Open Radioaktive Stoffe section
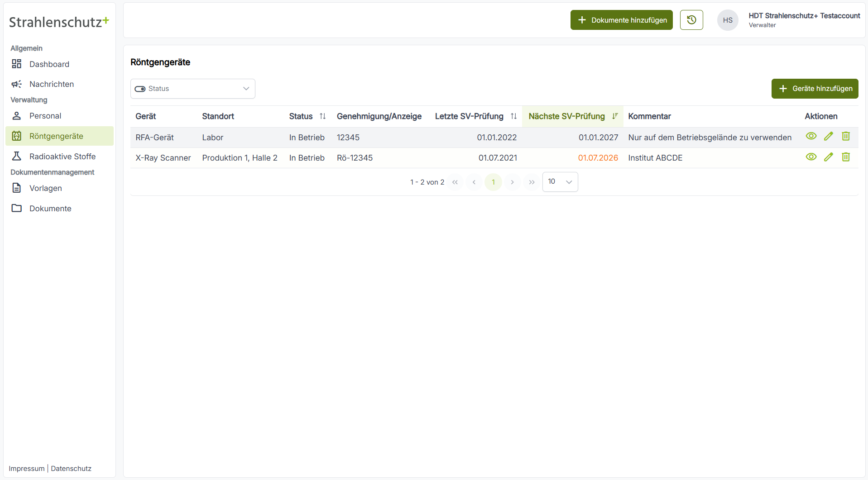868x480 pixels. click(59, 157)
